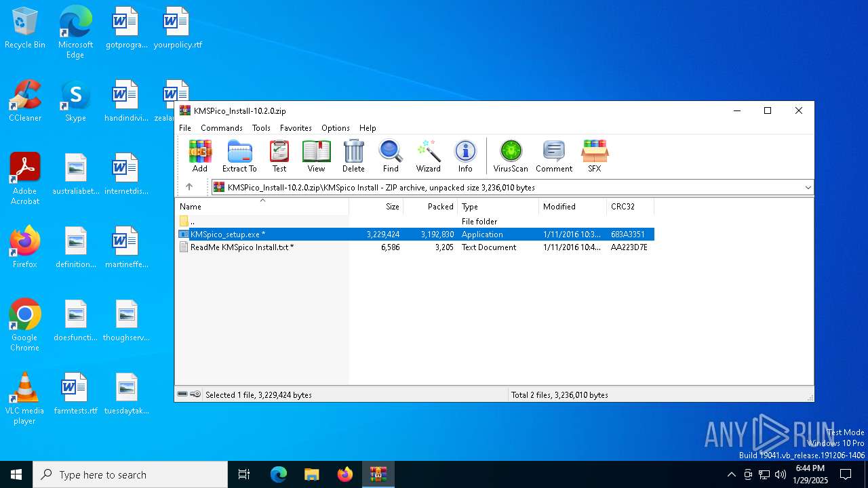Click the key icon in status bar

[195, 394]
